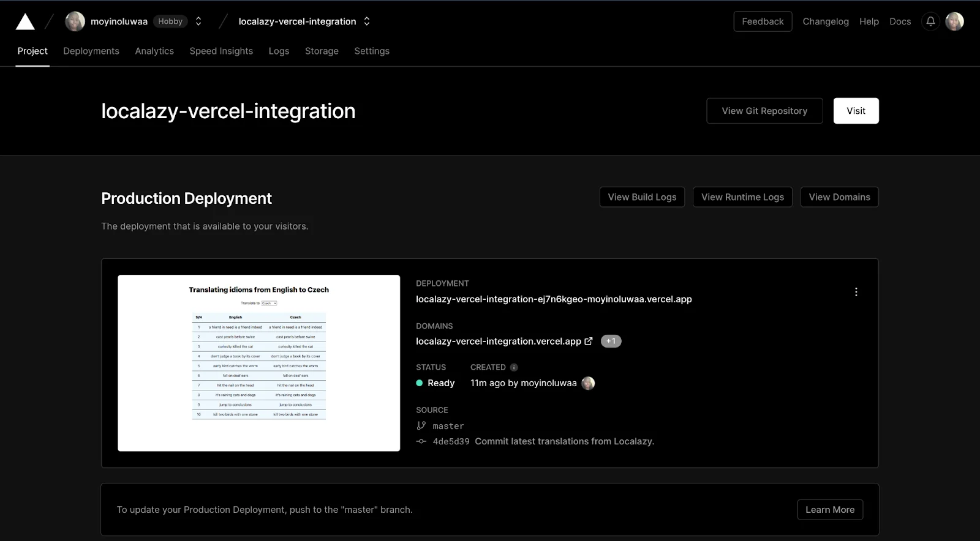980x541 pixels.
Task: Click the info icon next to CREATED
Action: point(514,367)
